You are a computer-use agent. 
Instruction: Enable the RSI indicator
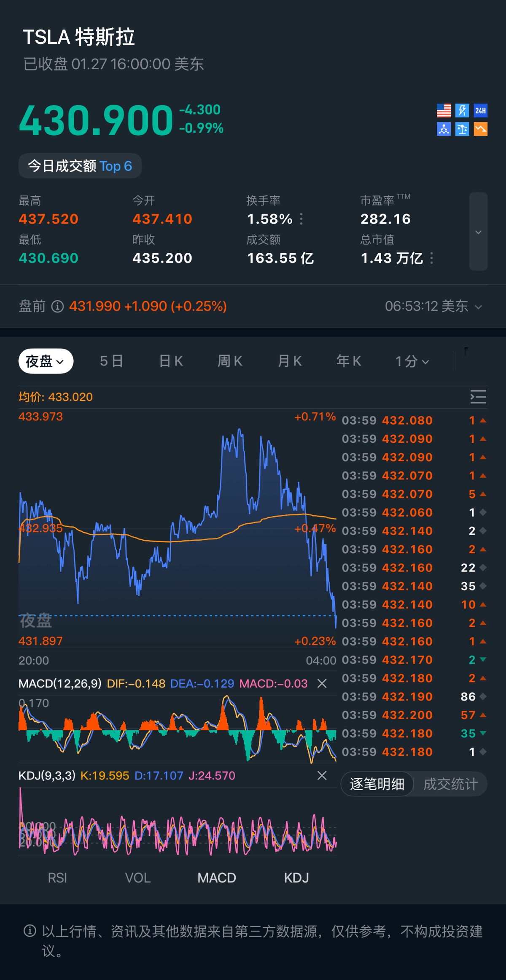pos(57,878)
